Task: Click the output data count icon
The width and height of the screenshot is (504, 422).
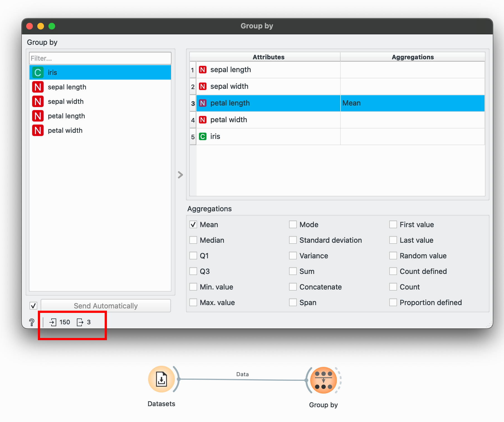Action: tap(80, 322)
